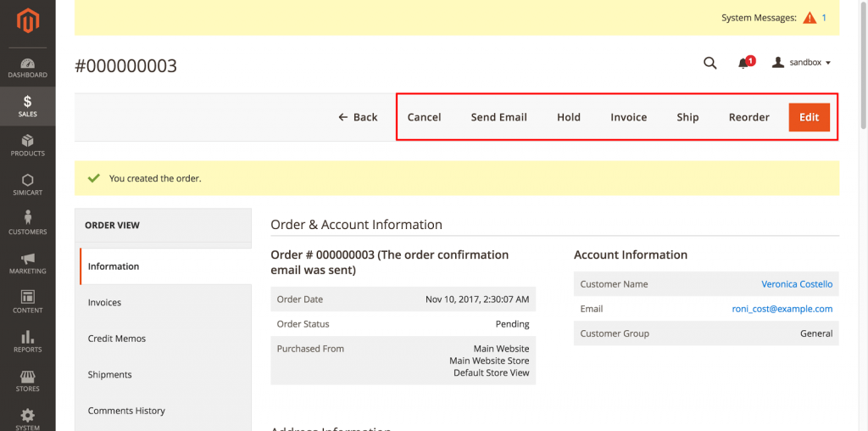Switch to the Shipments tab
Image resolution: width=868 pixels, height=431 pixels.
click(165, 374)
